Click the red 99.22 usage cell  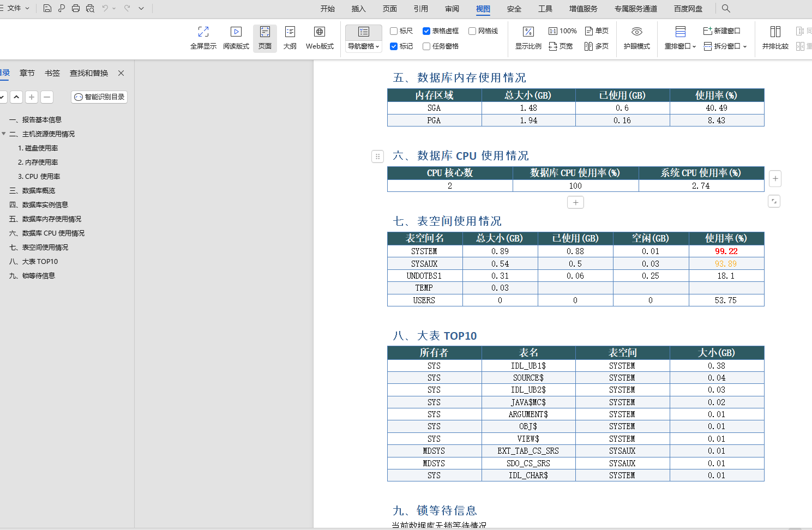[x=726, y=251]
